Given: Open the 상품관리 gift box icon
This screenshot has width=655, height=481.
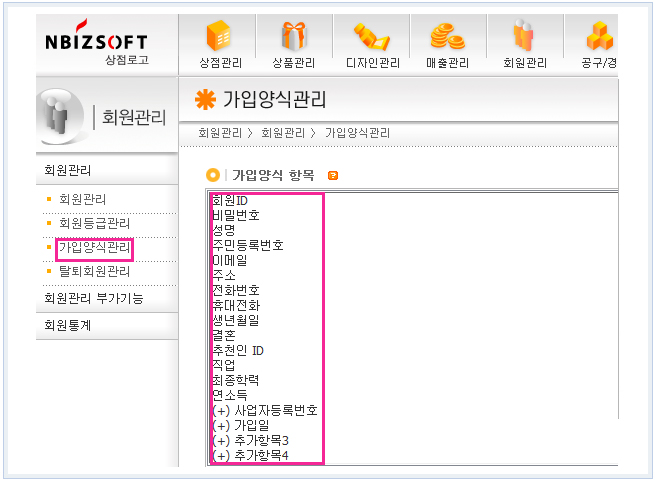Looking at the screenshot, I should (294, 37).
